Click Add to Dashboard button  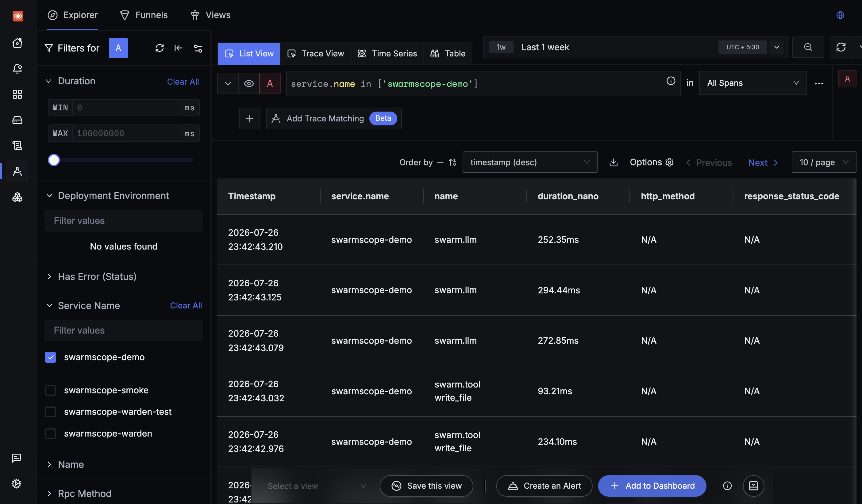point(652,486)
